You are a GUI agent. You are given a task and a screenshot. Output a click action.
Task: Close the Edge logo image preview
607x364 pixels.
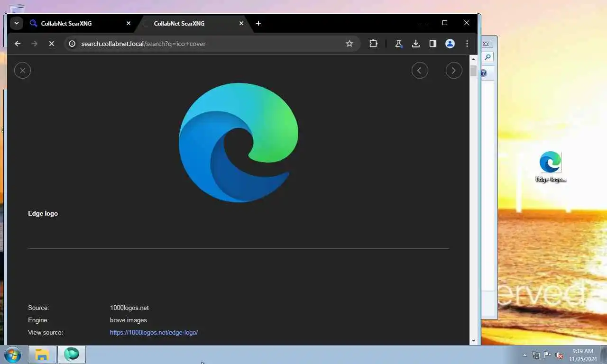tap(22, 71)
